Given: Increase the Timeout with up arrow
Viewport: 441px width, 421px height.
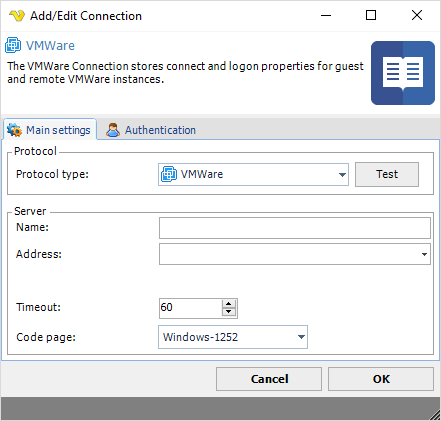Looking at the screenshot, I should point(229,304).
